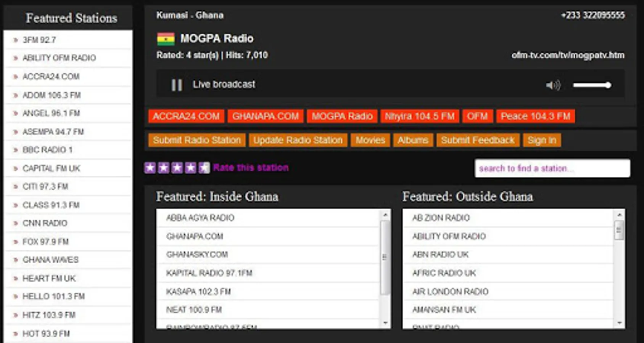The width and height of the screenshot is (644, 343).
Task: Open the OFM station button
Action: pos(478,116)
